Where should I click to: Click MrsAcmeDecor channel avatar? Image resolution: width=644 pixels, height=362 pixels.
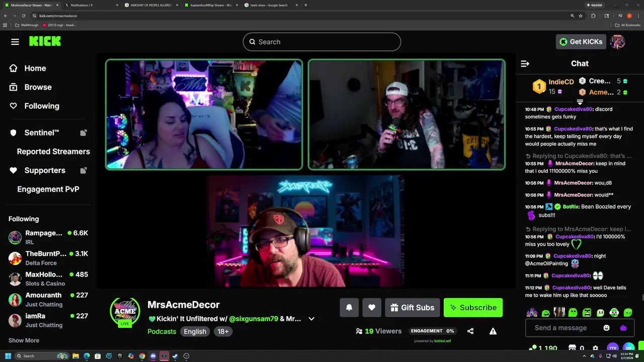click(x=125, y=311)
